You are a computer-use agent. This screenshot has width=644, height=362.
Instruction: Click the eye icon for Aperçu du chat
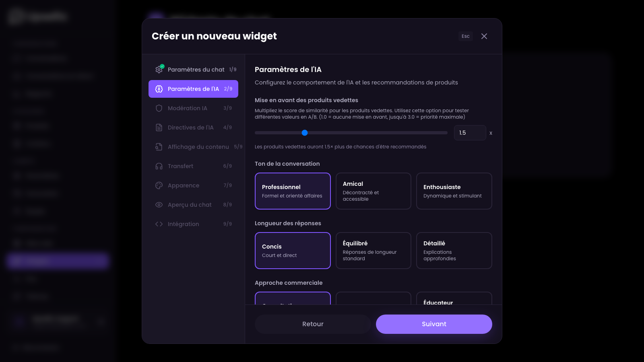coord(159,205)
